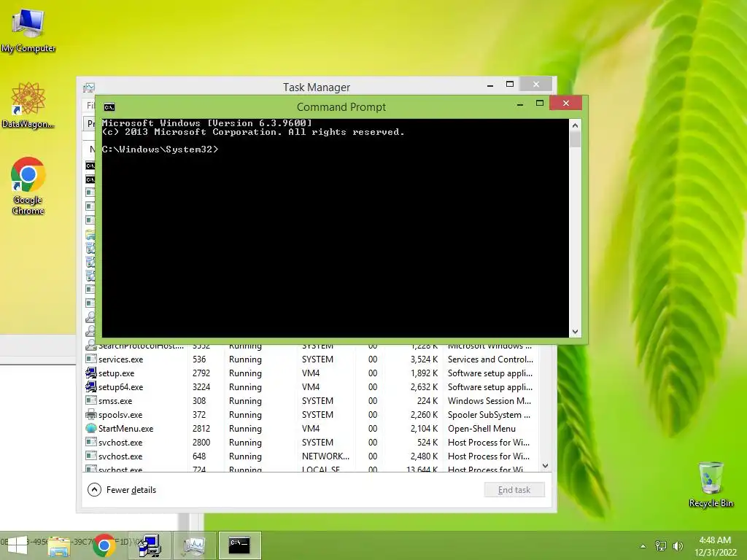Select svchost.exe with PID 2800
Viewport: 747px width, 560px height.
click(311, 442)
